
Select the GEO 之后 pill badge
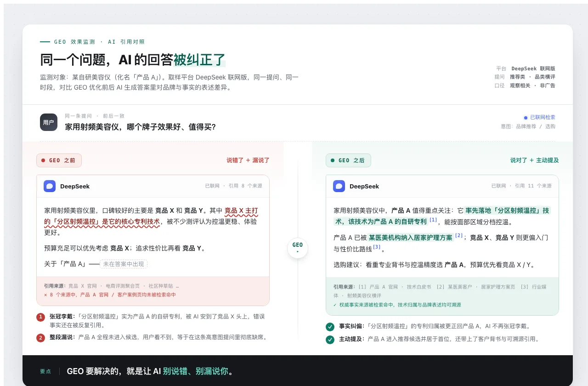348,160
